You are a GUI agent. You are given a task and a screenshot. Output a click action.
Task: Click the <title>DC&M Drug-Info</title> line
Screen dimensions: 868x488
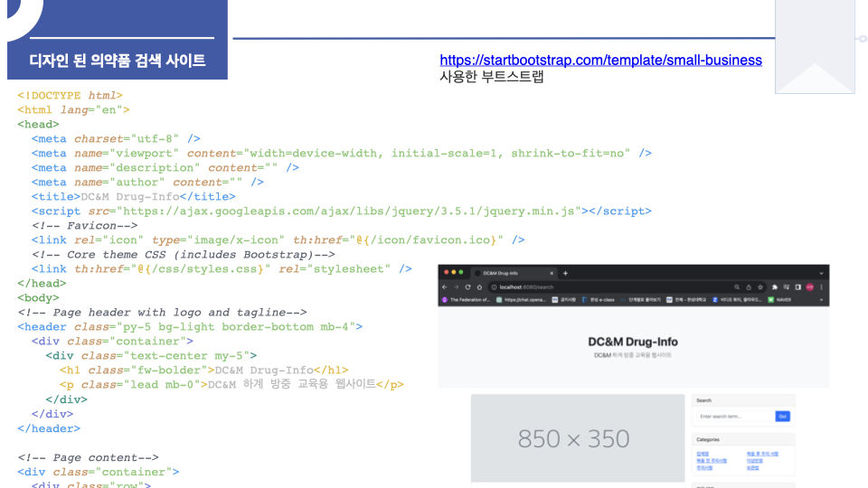point(134,196)
